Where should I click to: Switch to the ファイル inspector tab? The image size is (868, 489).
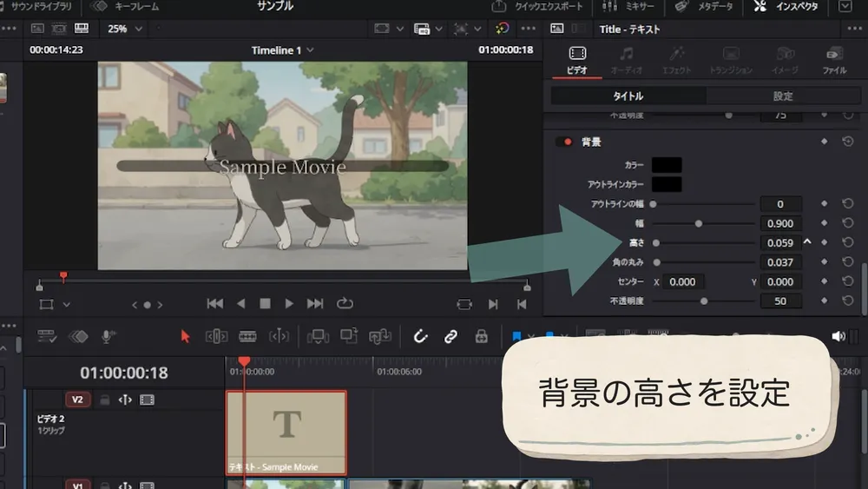pyautogui.click(x=834, y=60)
